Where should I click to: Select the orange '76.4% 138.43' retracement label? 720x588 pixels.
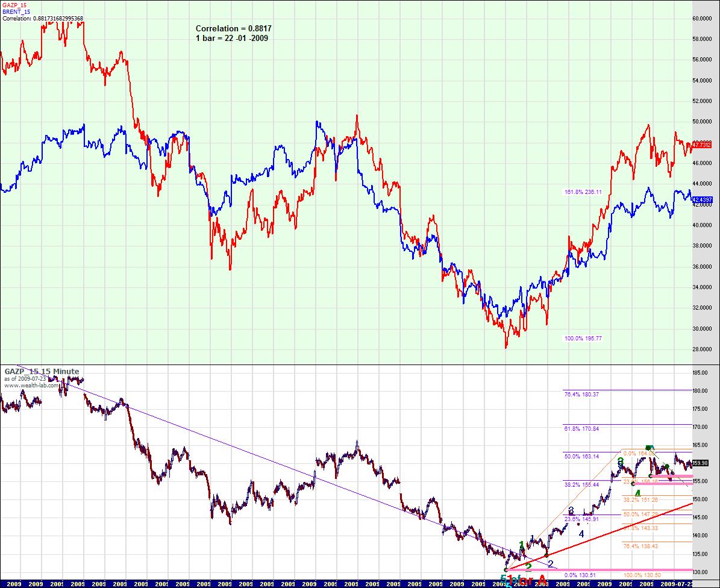640,546
